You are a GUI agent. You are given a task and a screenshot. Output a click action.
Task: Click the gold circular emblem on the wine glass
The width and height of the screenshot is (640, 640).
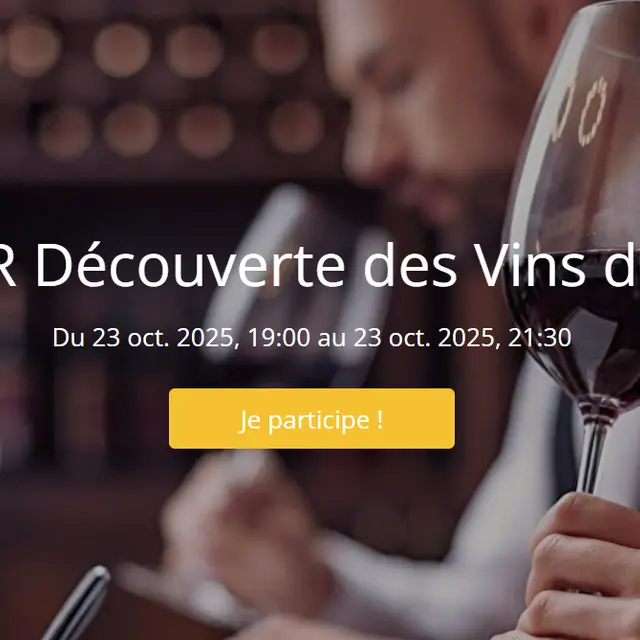click(593, 111)
